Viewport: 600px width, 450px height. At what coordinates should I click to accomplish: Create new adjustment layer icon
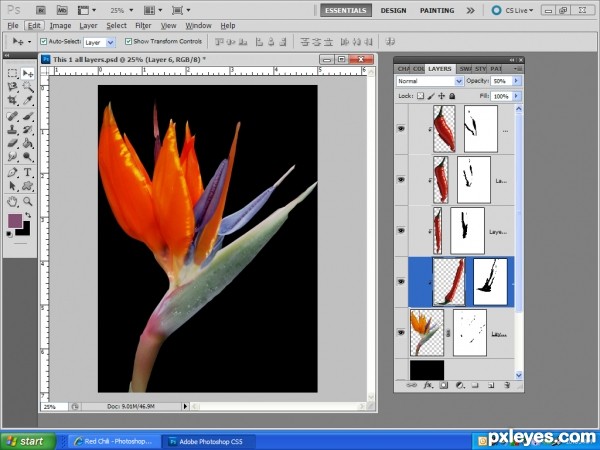[x=460, y=385]
